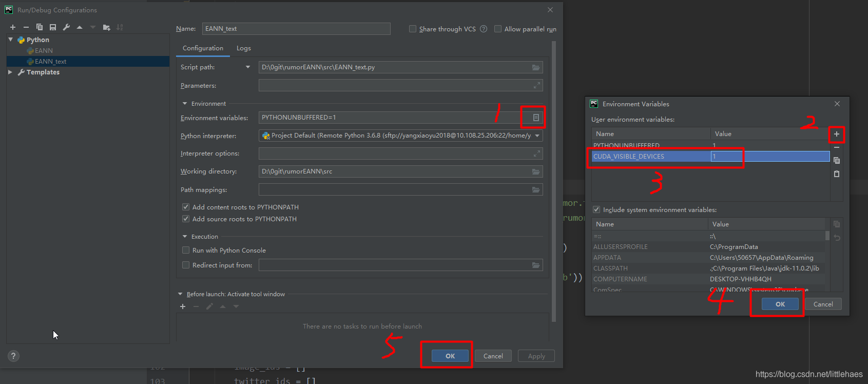Browse for the working directory
Screen dimensions: 868x384
[x=536, y=171]
